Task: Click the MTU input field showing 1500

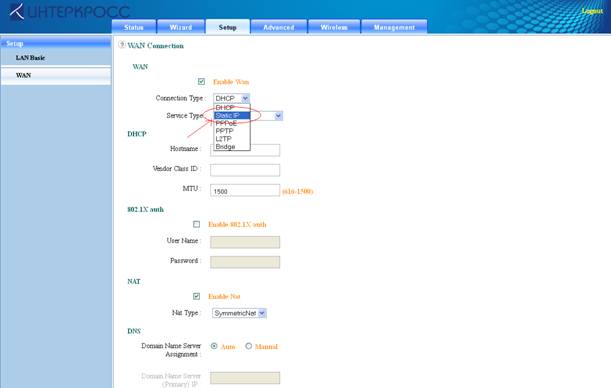Action: [245, 190]
